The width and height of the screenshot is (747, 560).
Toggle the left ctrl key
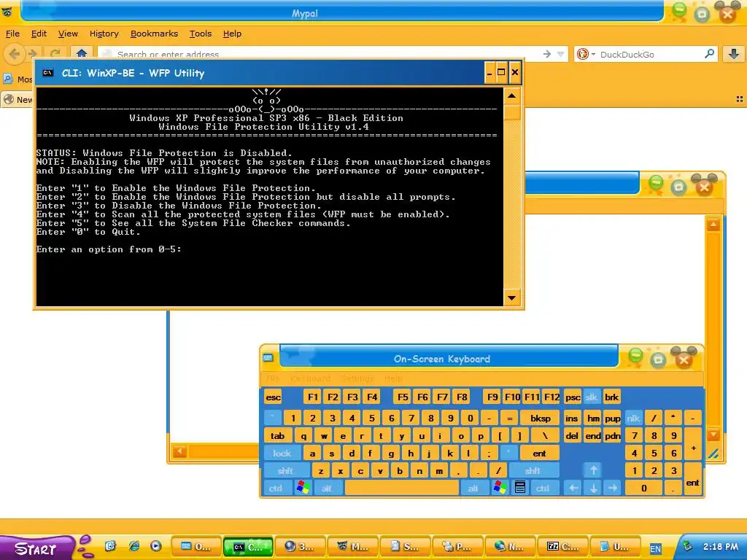point(276,489)
